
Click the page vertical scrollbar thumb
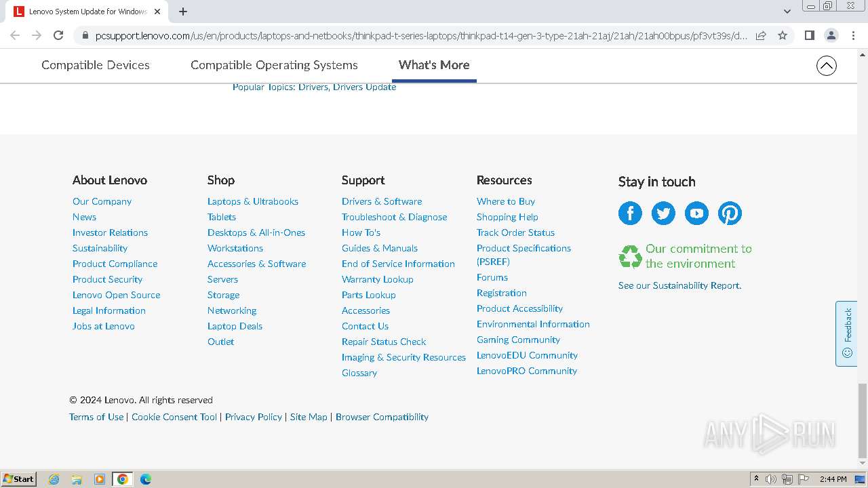[x=862, y=420]
